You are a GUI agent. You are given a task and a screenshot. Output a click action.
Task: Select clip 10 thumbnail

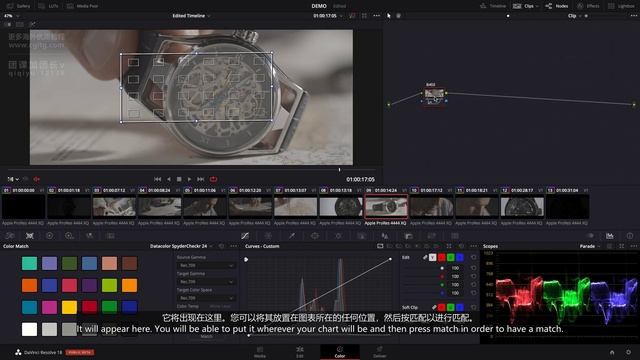coord(431,207)
